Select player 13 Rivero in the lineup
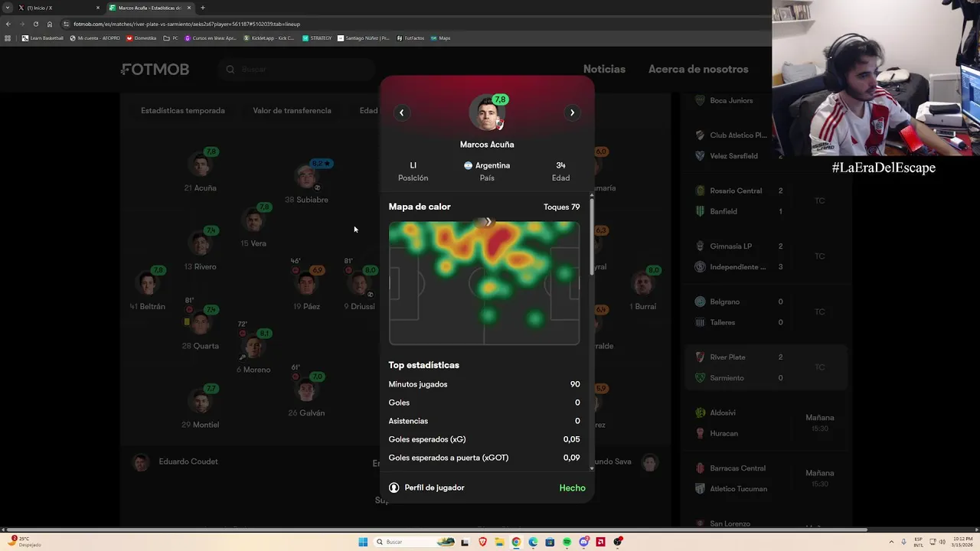The image size is (980, 551). (x=201, y=249)
